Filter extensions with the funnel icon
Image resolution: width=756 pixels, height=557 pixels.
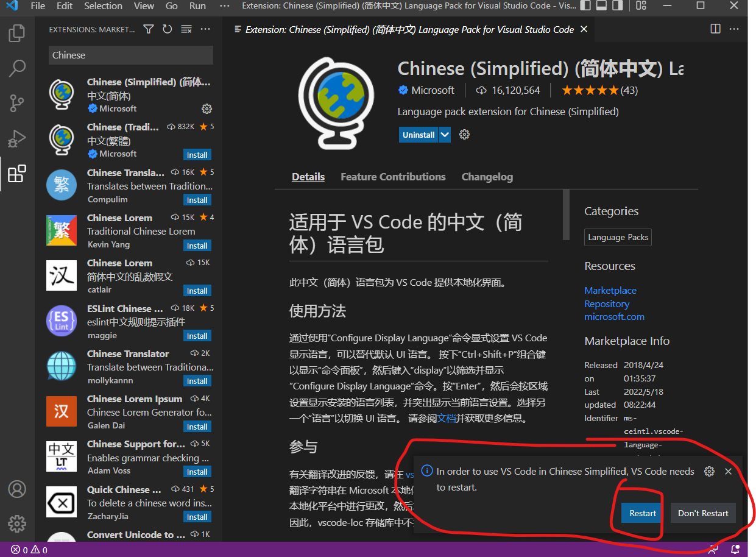pyautogui.click(x=148, y=29)
